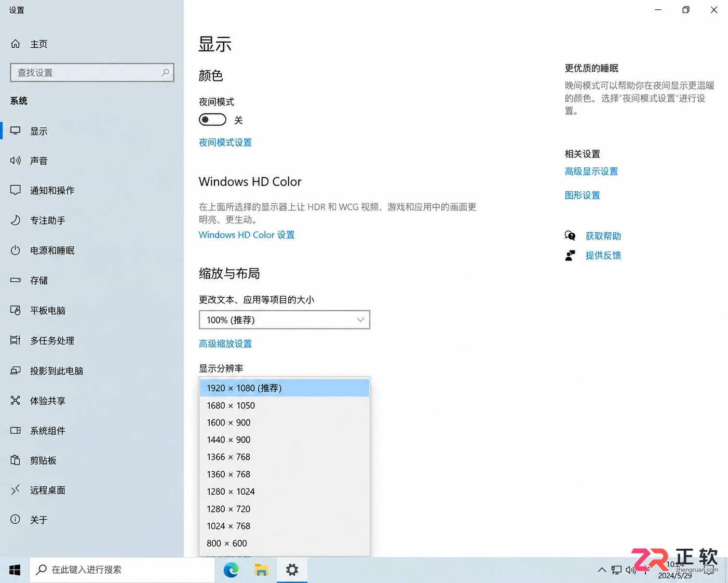The width and height of the screenshot is (728, 583).
Task: Click the home icon beside 主页
Action: pos(16,44)
